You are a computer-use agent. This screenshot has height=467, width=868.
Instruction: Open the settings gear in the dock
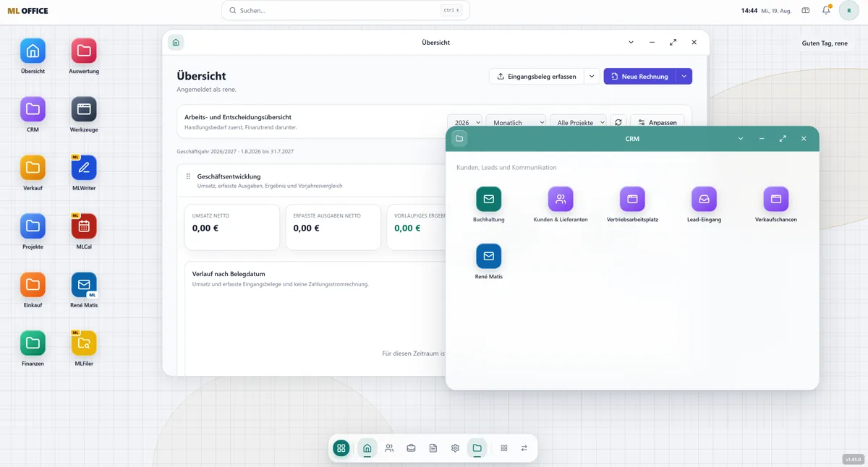455,448
